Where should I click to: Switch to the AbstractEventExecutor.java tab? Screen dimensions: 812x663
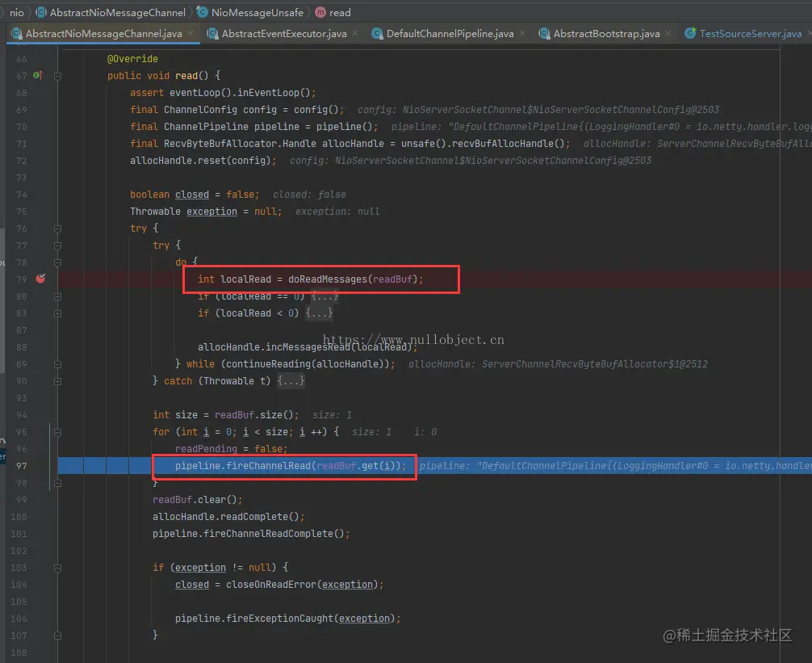(284, 34)
